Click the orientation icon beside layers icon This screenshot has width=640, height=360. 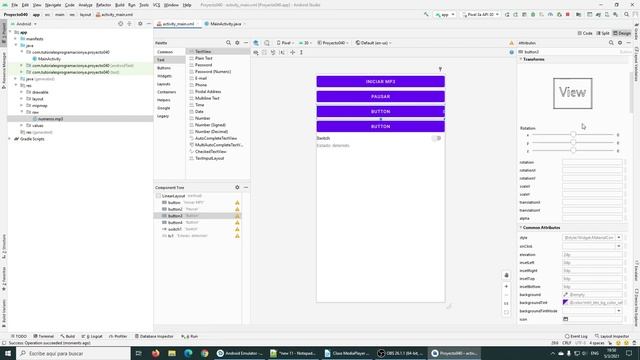click(267, 42)
